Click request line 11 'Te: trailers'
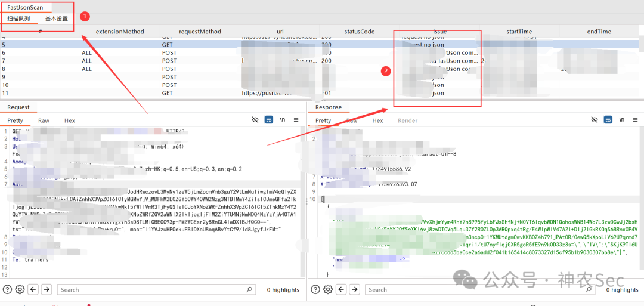 30,259
